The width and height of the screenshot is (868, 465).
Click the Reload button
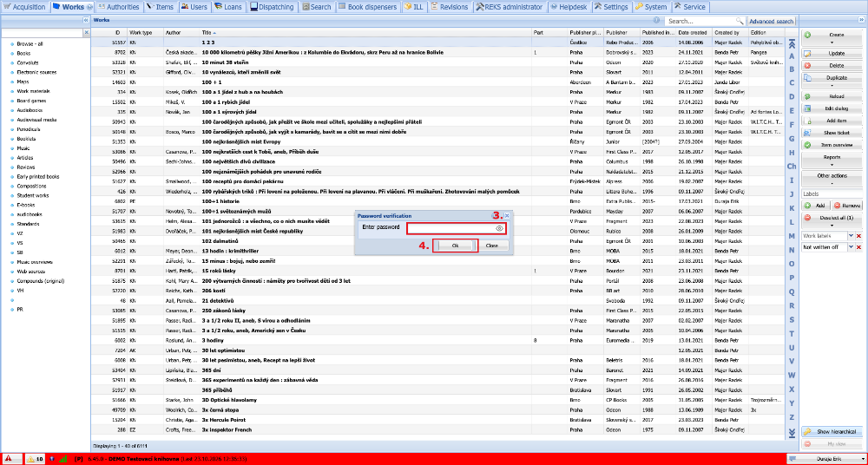click(x=832, y=97)
